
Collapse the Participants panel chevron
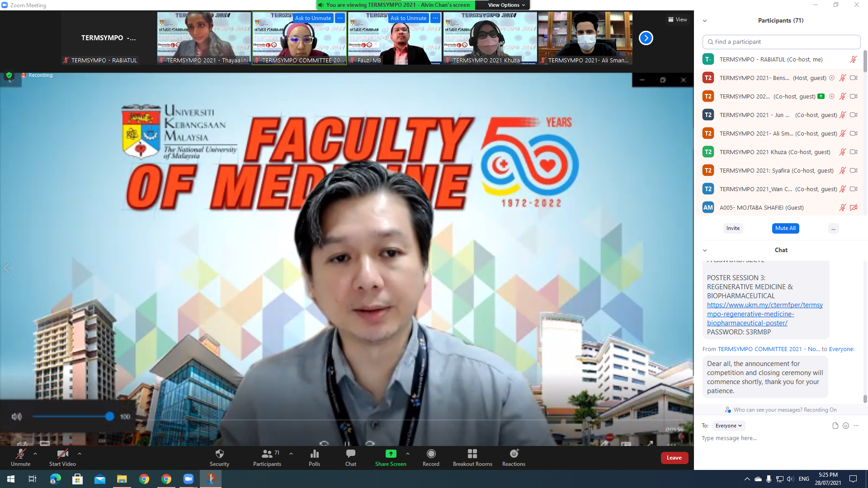click(704, 21)
